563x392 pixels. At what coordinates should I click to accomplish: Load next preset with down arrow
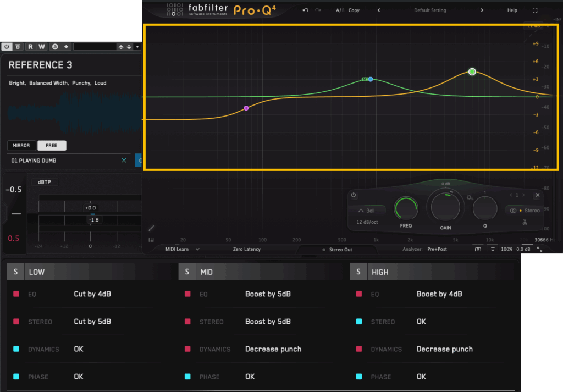click(x=129, y=47)
